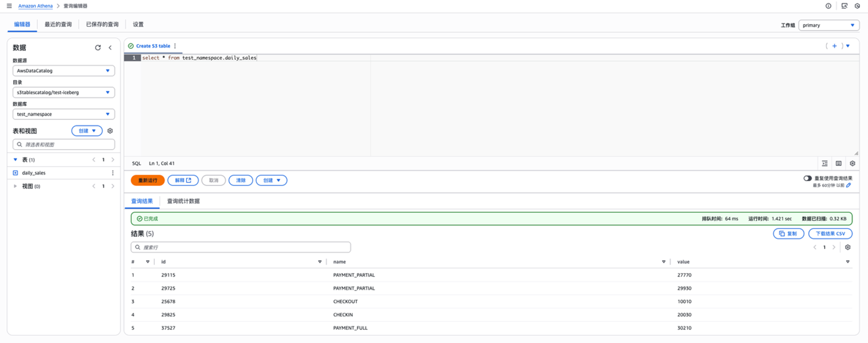Expand the daily_sales table columns
The width and height of the screenshot is (868, 343).
coord(15,173)
